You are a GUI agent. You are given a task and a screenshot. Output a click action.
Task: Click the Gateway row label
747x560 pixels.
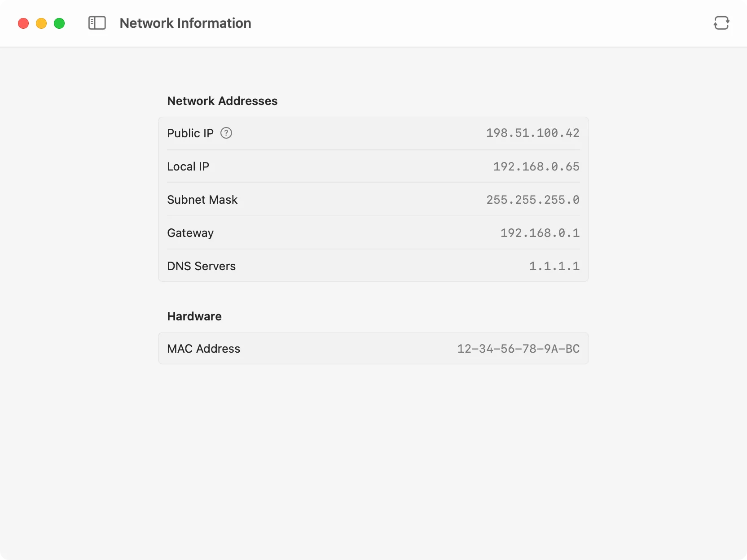190,233
